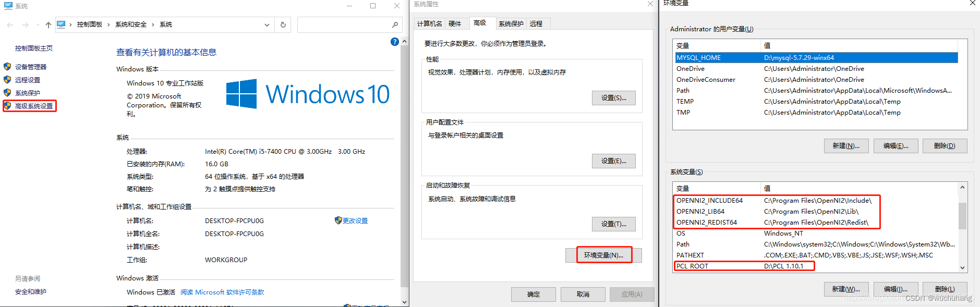Image resolution: width=980 pixels, height=307 pixels.
Task: Switch to the 硬件 tab
Action: click(x=455, y=23)
